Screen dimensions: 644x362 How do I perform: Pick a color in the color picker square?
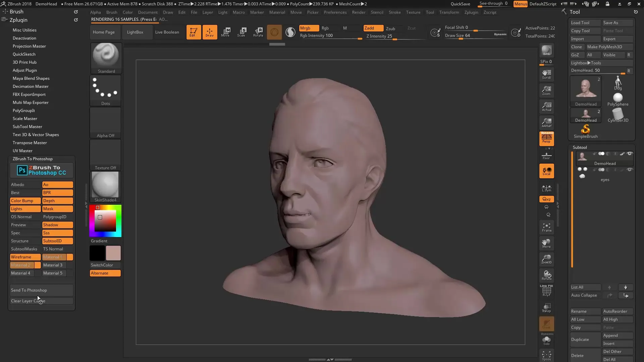tap(105, 221)
